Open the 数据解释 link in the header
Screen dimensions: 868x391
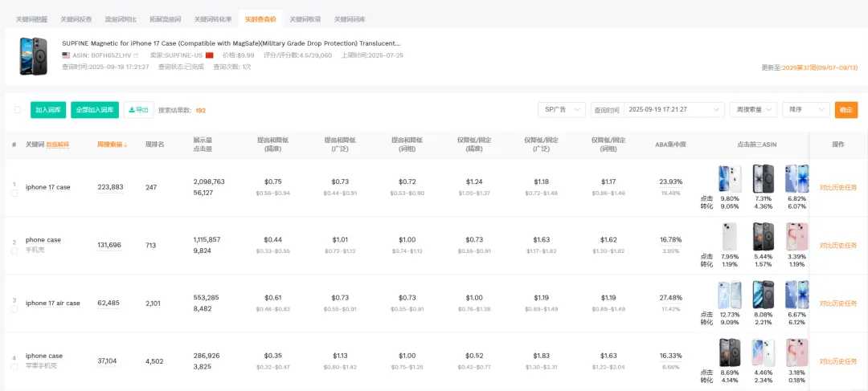click(58, 145)
